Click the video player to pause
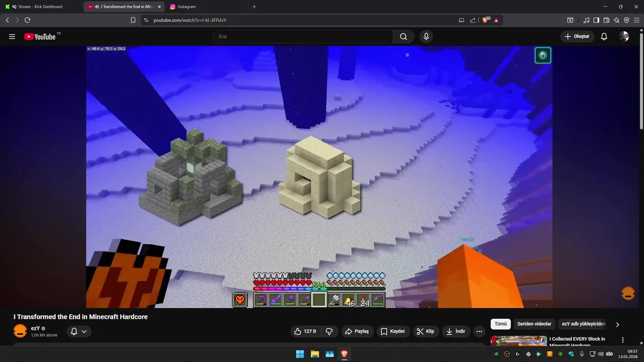Screen dimensions: 644x362 coord(319,177)
